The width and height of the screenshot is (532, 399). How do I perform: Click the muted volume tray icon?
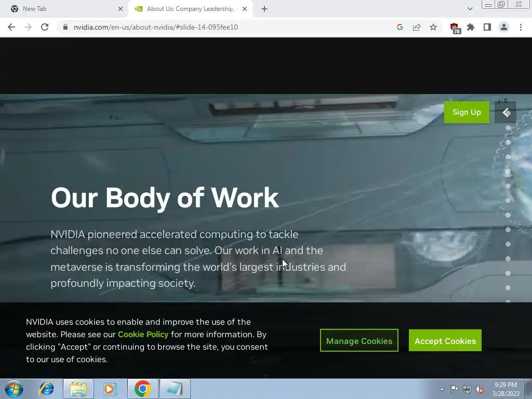[x=480, y=389]
